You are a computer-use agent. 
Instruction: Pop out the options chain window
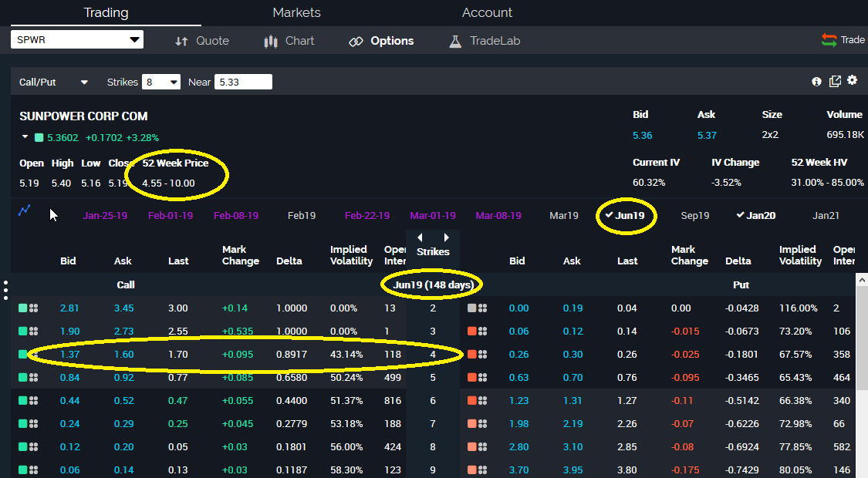pos(835,81)
